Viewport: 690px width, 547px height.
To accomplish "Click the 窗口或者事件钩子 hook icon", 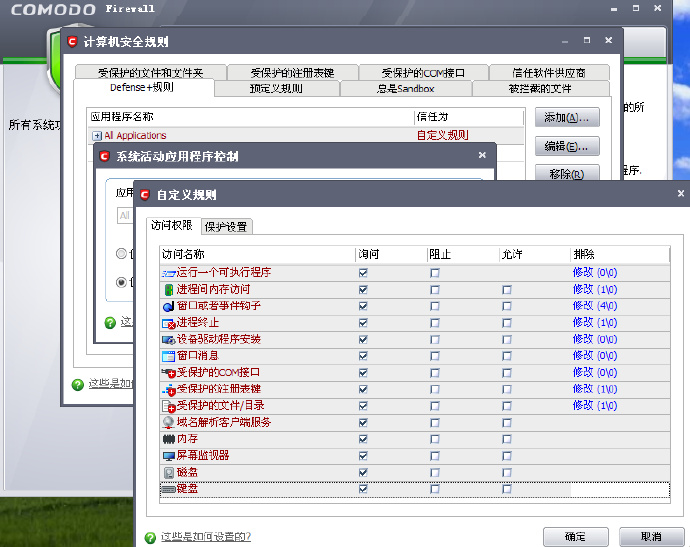I will point(169,306).
